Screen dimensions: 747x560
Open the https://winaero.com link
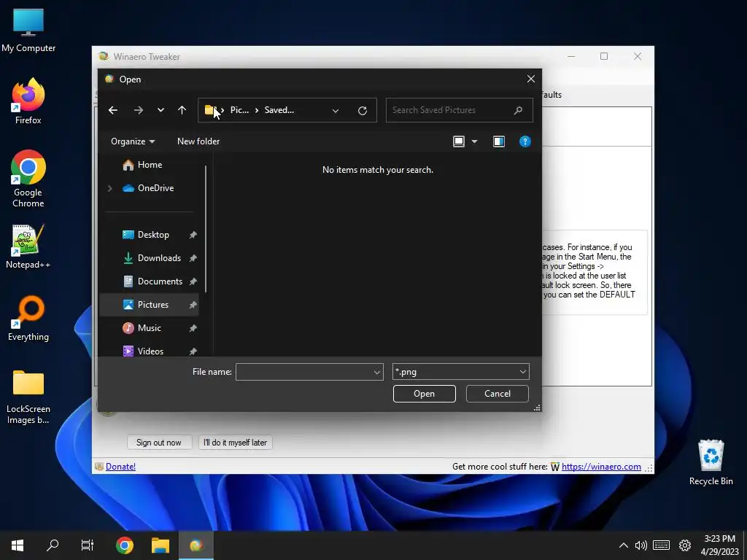coord(601,467)
